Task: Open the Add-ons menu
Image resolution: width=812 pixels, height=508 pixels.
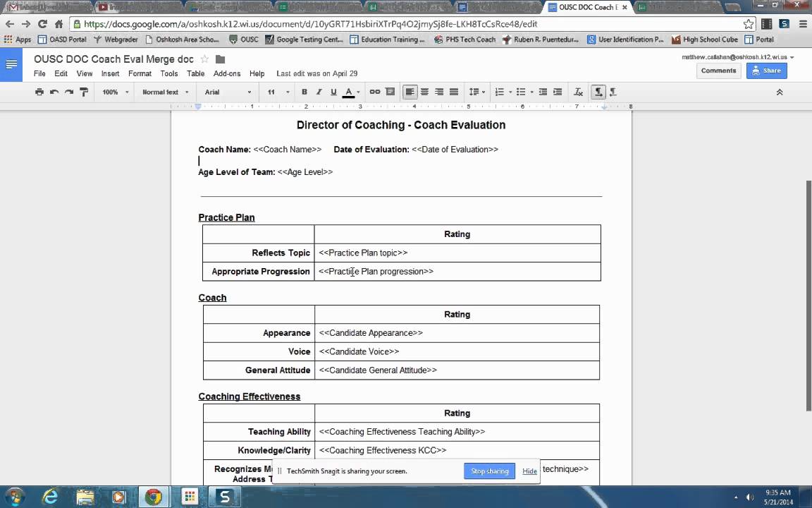Action: coord(227,73)
